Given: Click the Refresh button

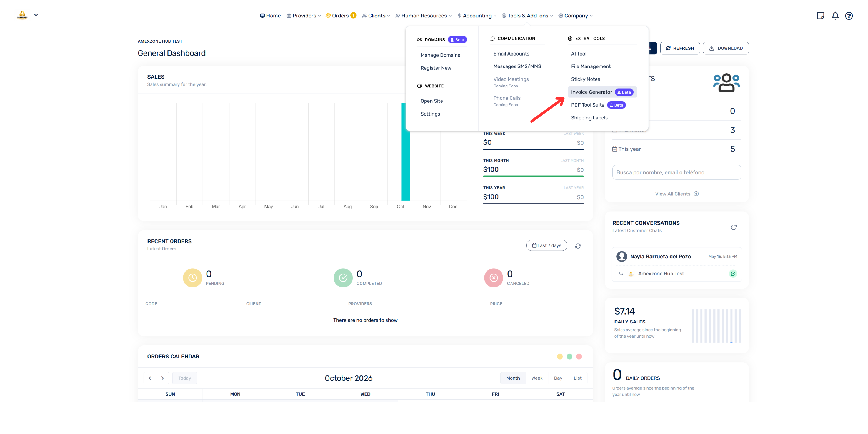Looking at the screenshot, I should pyautogui.click(x=680, y=48).
